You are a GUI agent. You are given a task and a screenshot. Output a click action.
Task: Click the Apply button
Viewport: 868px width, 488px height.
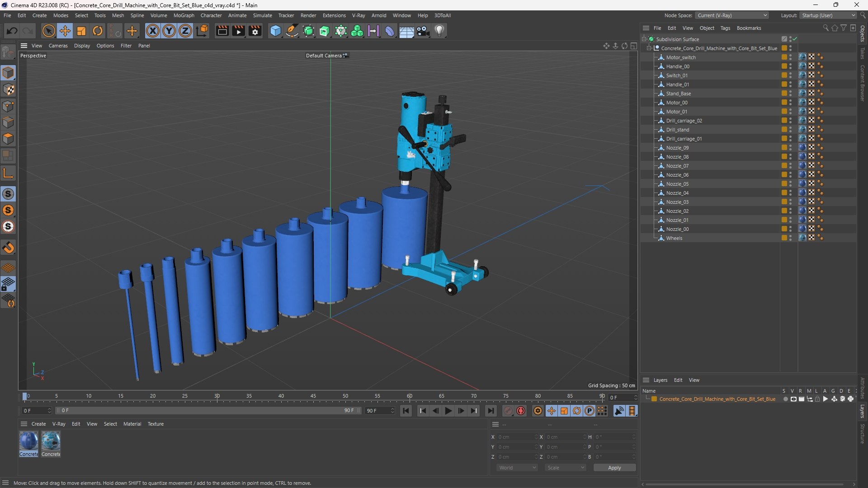pyautogui.click(x=614, y=468)
